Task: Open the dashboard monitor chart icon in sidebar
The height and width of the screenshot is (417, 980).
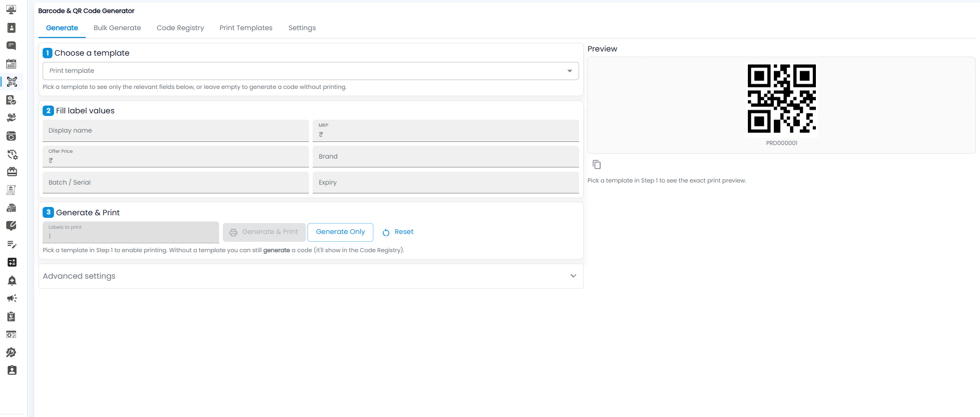Action: 11,9
